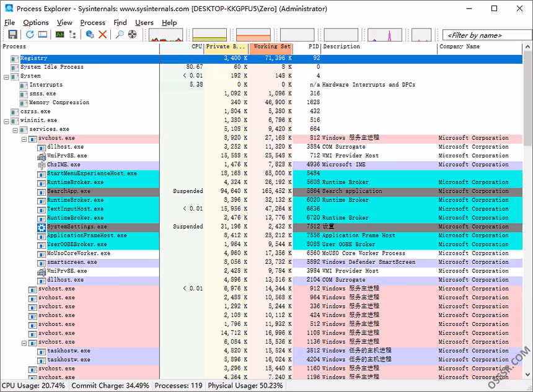533x392 pixels.
Task: Open the File menu
Action: [x=9, y=22]
